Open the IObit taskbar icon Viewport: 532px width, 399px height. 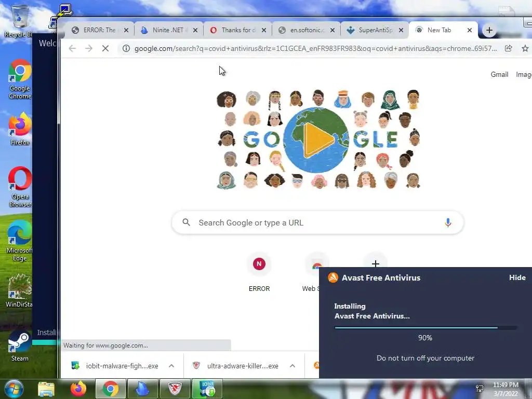click(207, 389)
